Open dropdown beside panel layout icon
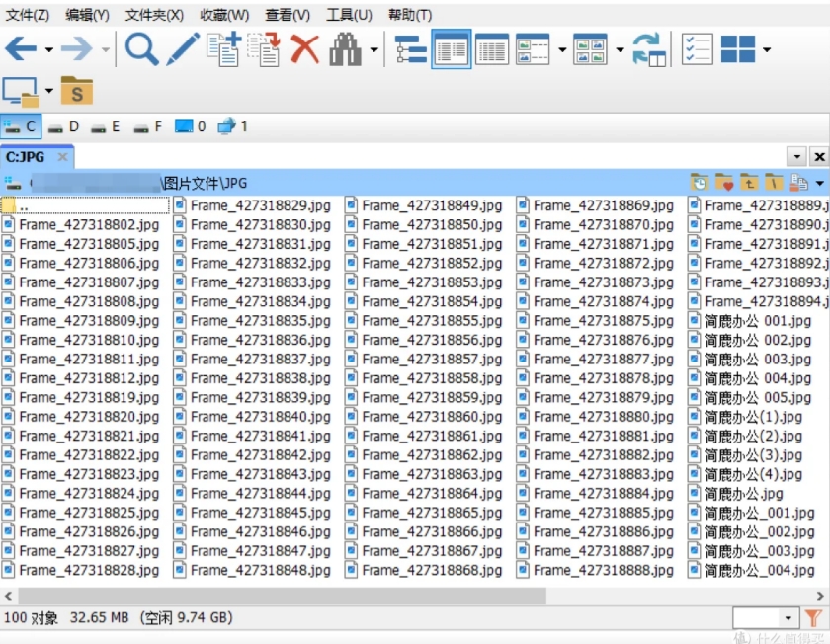Viewport: 830px width, 644px height. 767,49
